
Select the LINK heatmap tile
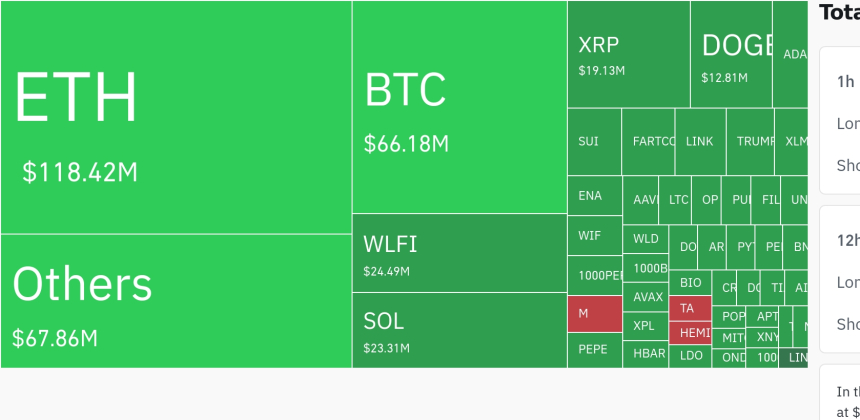click(700, 141)
